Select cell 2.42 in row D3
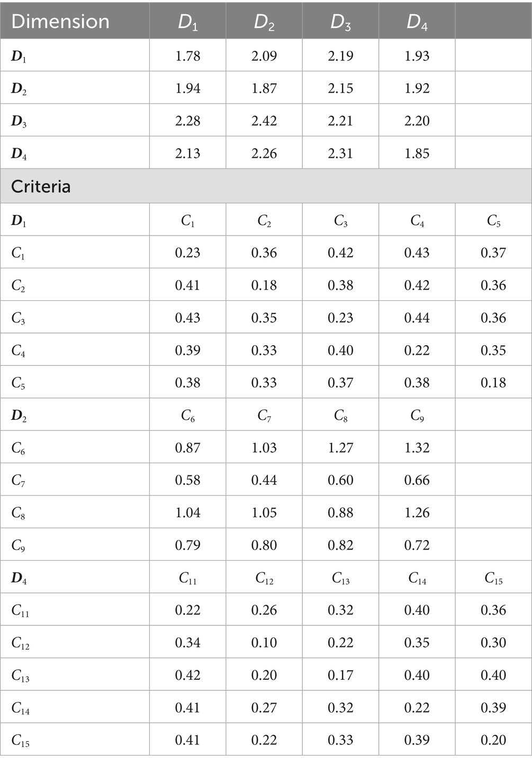The width and height of the screenshot is (532, 765). [264, 121]
